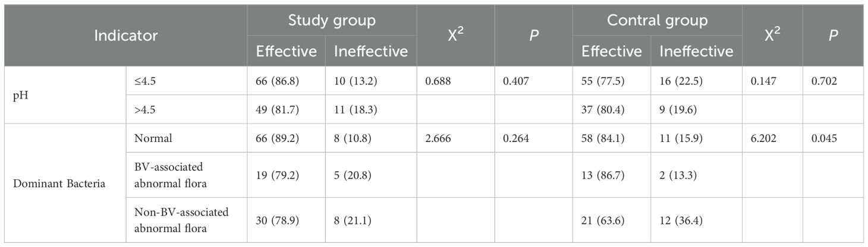The height and width of the screenshot is (247, 868).
Task: Select the cell showing 66 (86.8)
Action: [x=279, y=80]
